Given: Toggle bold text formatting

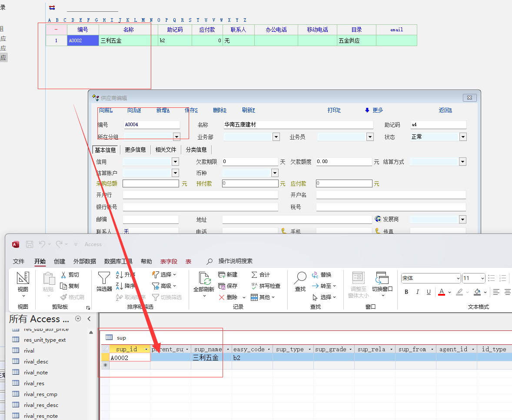Looking at the screenshot, I should 406,292.
